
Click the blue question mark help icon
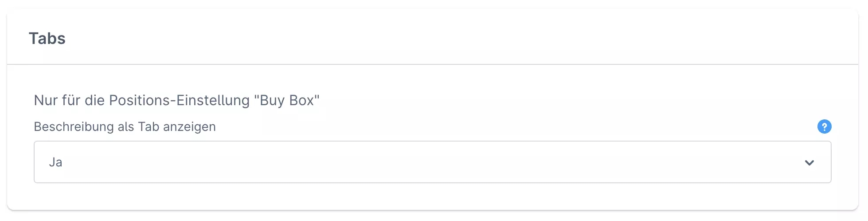(x=824, y=126)
